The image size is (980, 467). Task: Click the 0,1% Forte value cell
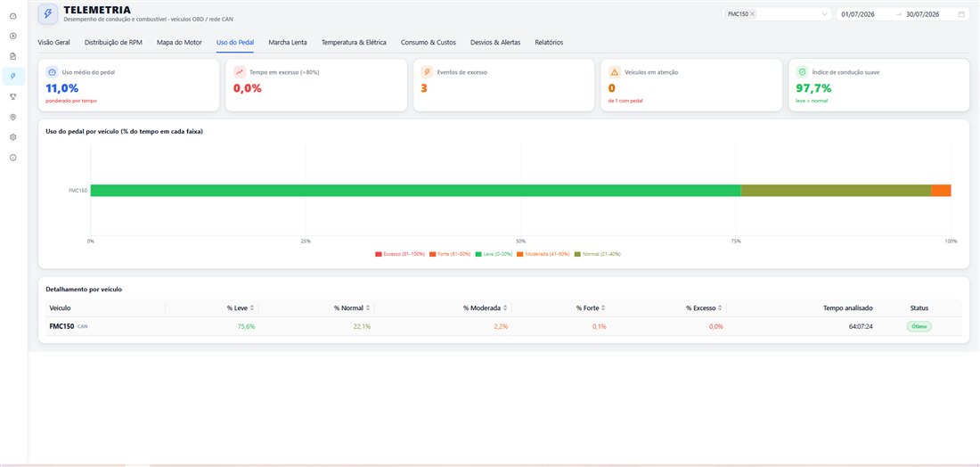599,326
